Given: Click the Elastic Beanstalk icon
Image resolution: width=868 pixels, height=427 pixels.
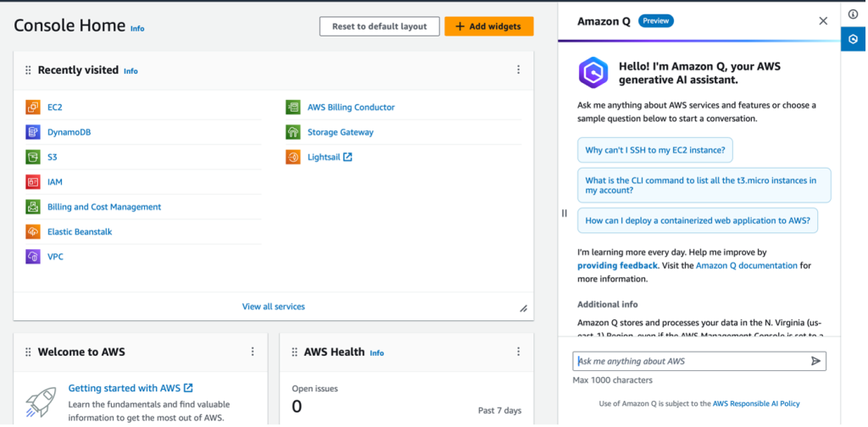Looking at the screenshot, I should pos(32,231).
